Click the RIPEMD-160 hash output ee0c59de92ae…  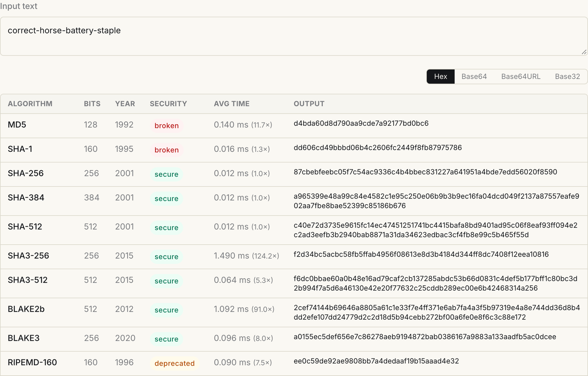(376, 361)
